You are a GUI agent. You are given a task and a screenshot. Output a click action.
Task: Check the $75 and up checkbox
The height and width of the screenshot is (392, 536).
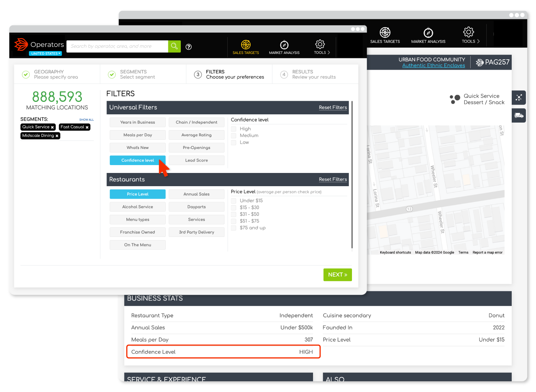(234, 228)
